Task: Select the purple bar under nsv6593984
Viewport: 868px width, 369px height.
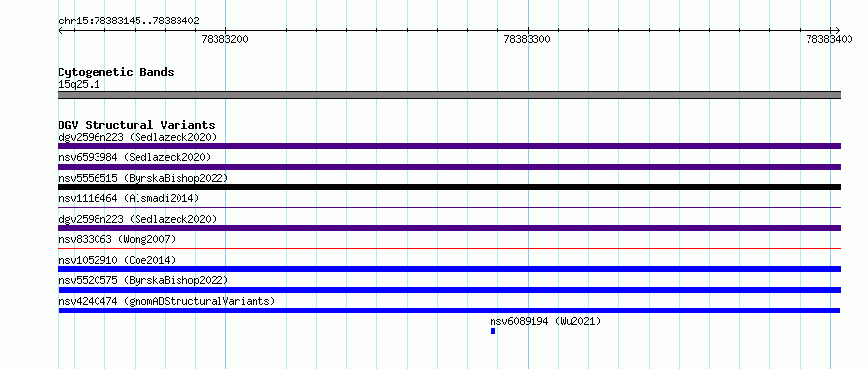Action: pos(449,167)
